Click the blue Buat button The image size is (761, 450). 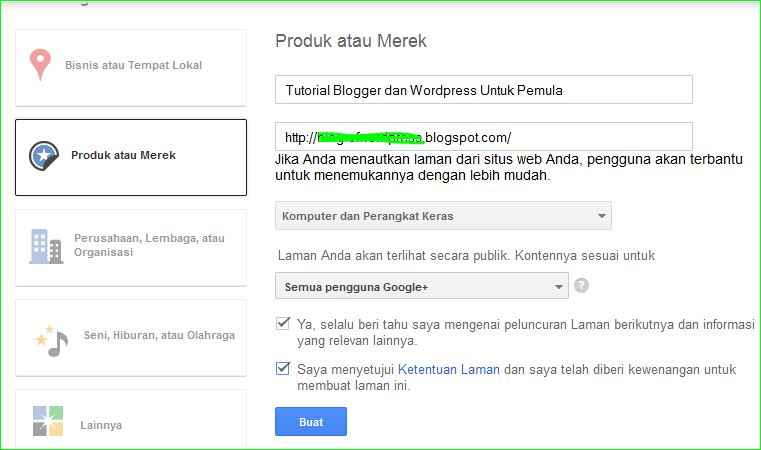pyautogui.click(x=311, y=421)
